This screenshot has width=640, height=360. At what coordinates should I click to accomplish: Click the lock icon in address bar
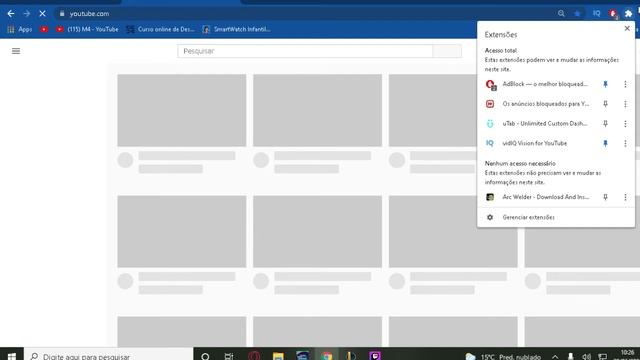tap(62, 13)
